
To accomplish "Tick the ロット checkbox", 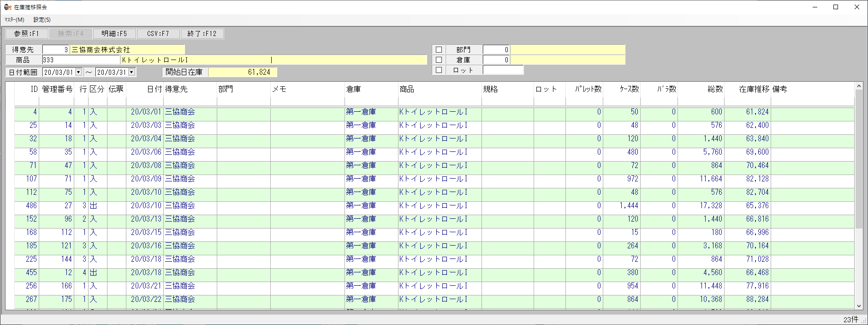I will pyautogui.click(x=439, y=70).
